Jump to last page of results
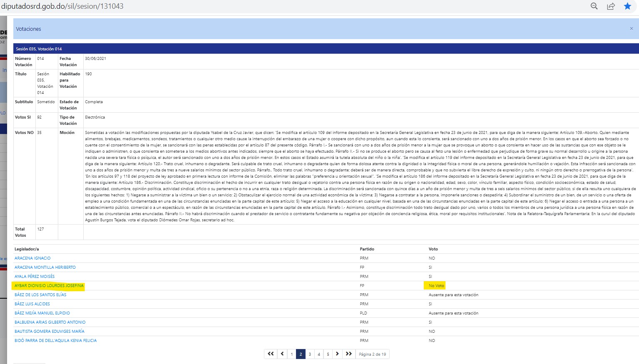 tap(349, 354)
